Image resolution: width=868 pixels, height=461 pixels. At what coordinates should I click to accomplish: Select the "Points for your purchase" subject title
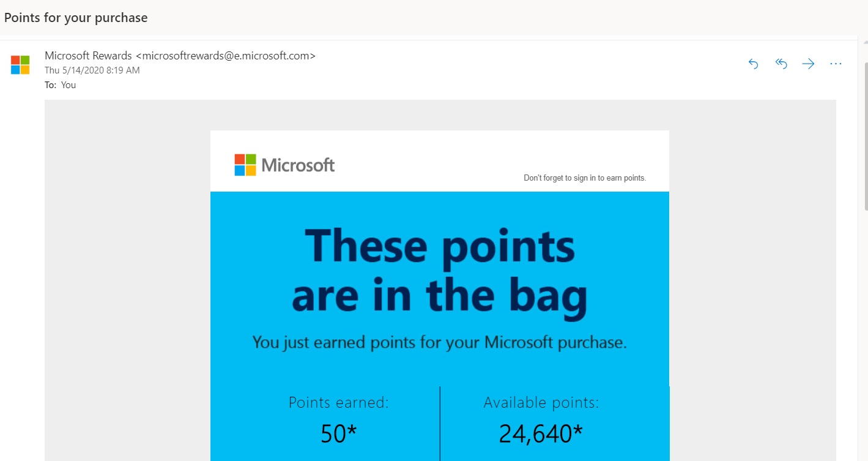(76, 18)
